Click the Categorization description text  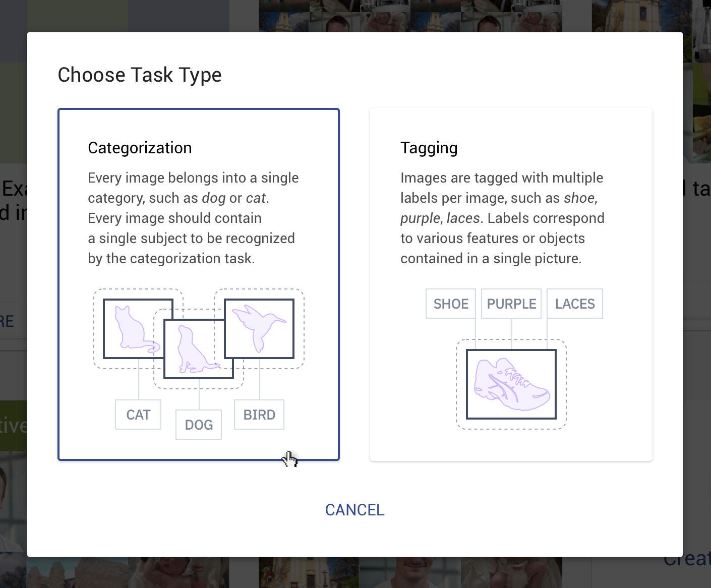click(x=193, y=218)
